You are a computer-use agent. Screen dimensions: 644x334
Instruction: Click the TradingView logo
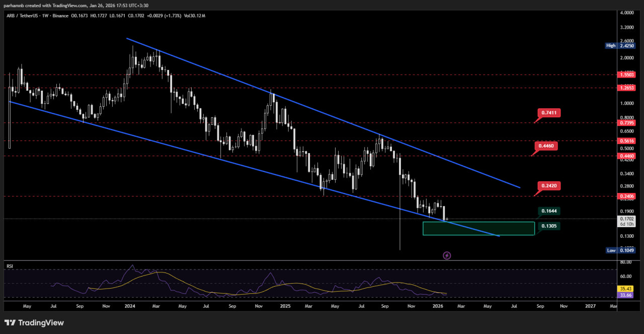[34, 322]
